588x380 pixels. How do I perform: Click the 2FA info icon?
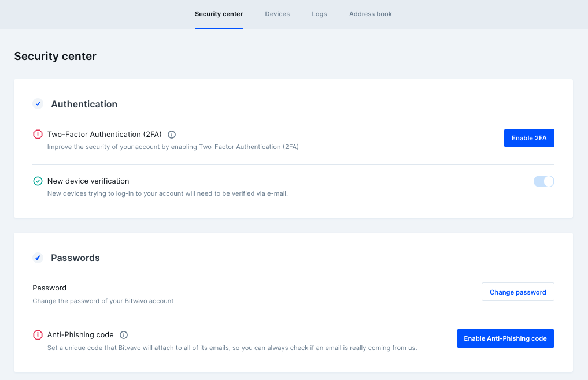(171, 135)
